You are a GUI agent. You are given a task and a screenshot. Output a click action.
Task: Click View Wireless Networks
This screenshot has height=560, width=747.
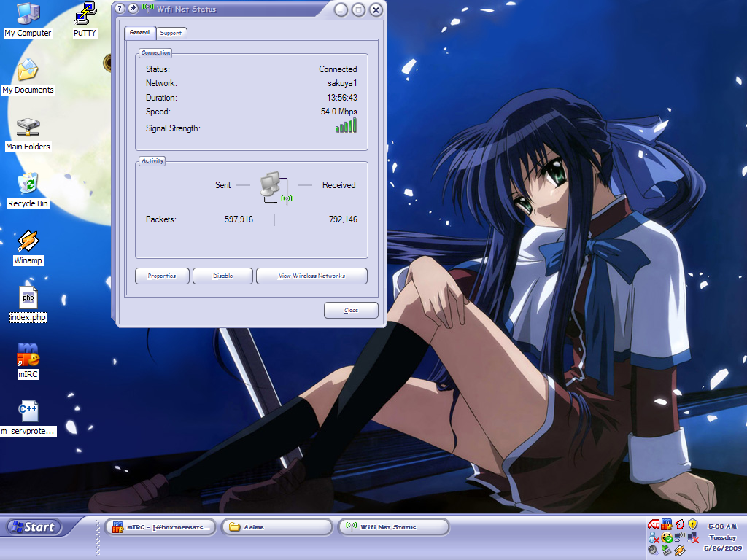[x=311, y=276]
